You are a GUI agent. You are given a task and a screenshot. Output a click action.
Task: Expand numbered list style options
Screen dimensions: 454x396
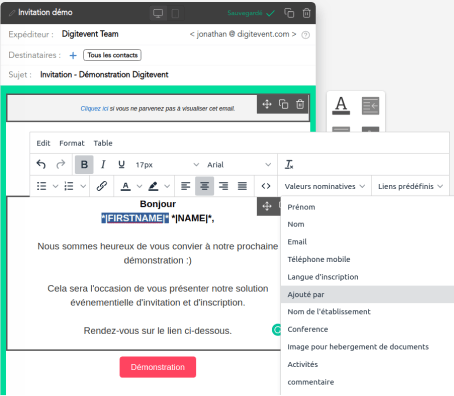(x=83, y=186)
